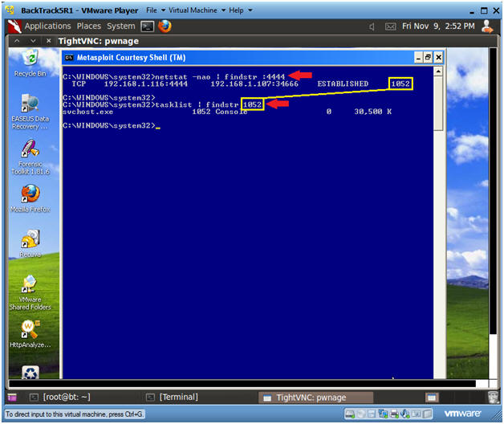Image resolution: width=504 pixels, height=424 pixels.
Task: Launch HttpAnalyzer desktop shortcut
Action: [x=30, y=334]
